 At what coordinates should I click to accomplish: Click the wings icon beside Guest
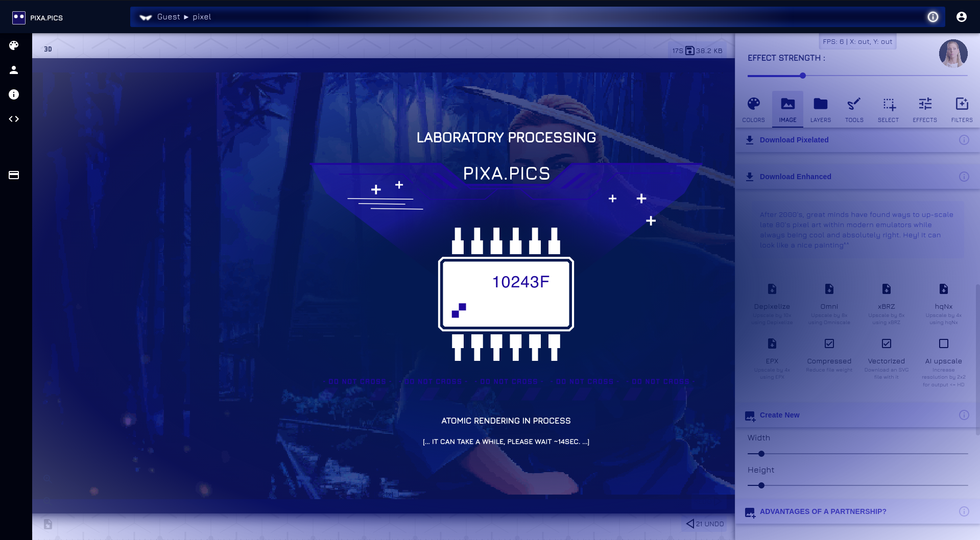(x=146, y=17)
